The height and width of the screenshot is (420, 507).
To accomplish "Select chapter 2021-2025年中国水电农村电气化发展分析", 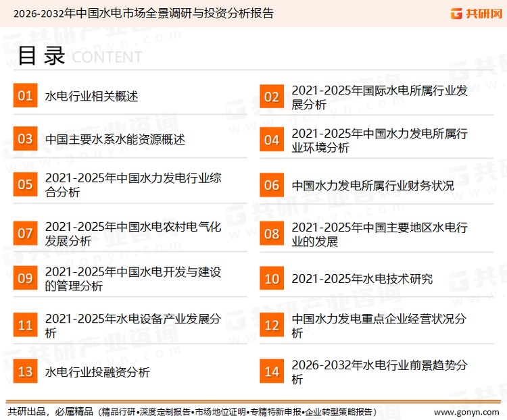I will coord(133,234).
